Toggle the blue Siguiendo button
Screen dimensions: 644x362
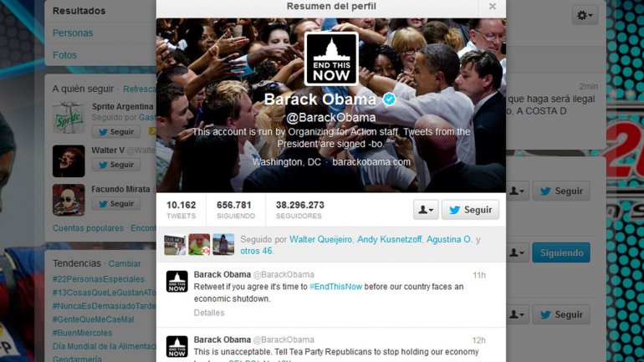561,252
